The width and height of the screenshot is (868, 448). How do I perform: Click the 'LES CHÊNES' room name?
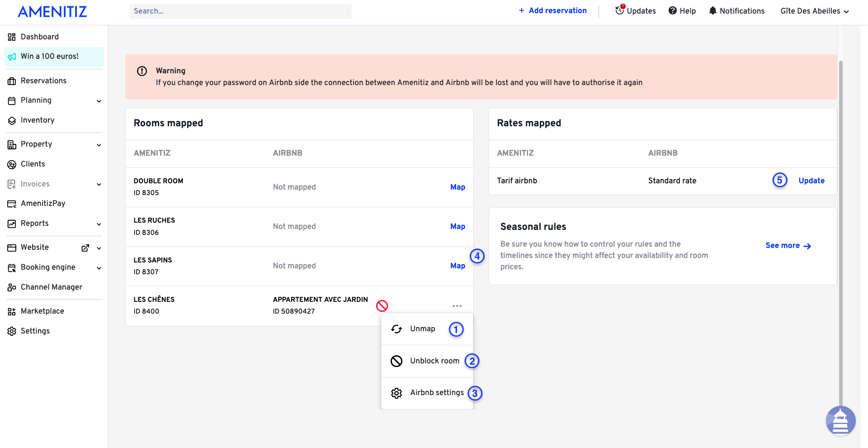pyautogui.click(x=154, y=299)
